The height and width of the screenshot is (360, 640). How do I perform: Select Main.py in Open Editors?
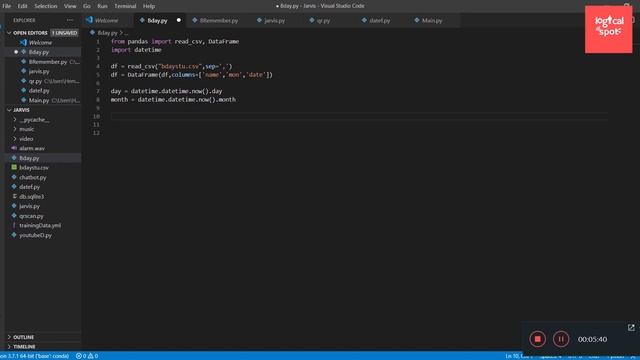(39, 100)
